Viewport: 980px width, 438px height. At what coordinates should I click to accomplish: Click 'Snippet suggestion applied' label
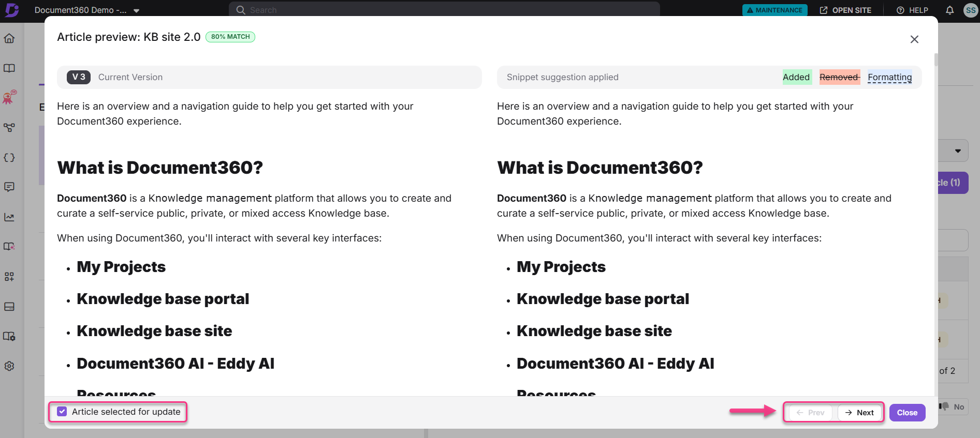563,77
